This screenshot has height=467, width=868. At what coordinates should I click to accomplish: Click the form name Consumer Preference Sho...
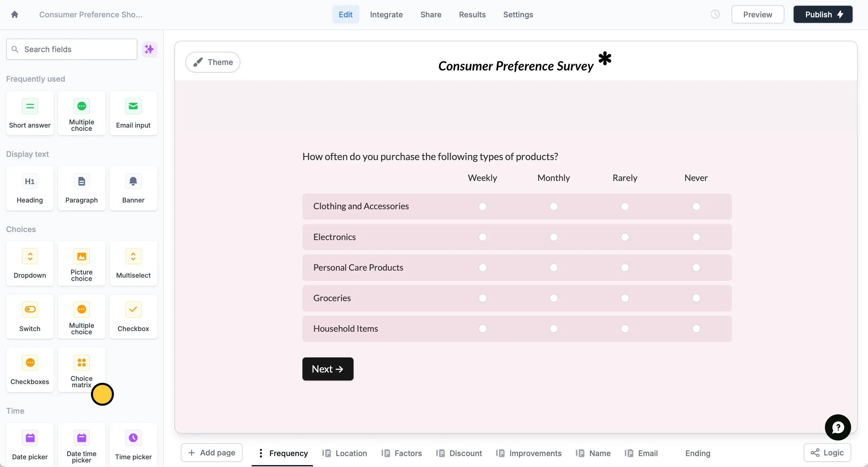click(x=91, y=14)
